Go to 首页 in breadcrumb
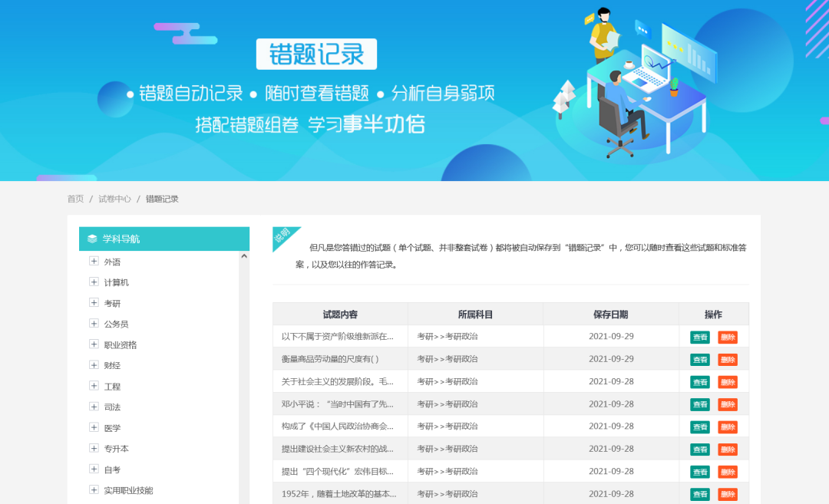 tap(75, 199)
